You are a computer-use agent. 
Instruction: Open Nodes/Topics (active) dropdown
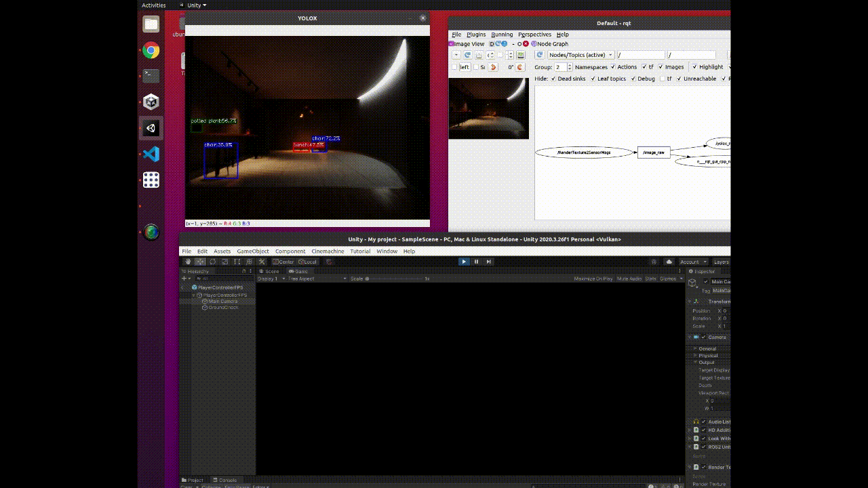pyautogui.click(x=580, y=55)
